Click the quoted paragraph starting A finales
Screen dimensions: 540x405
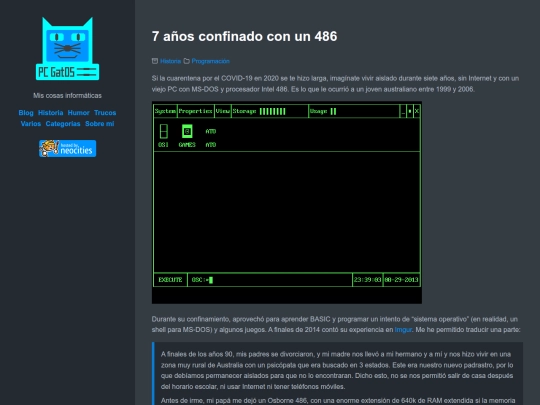click(338, 370)
